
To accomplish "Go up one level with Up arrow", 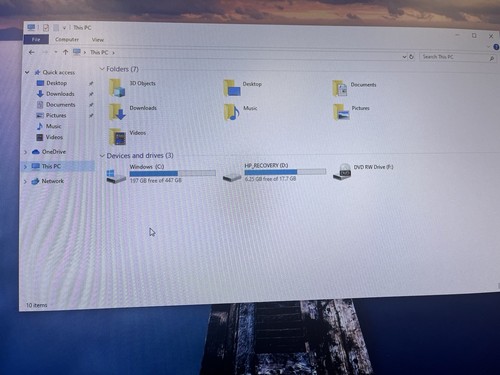I will [x=65, y=52].
